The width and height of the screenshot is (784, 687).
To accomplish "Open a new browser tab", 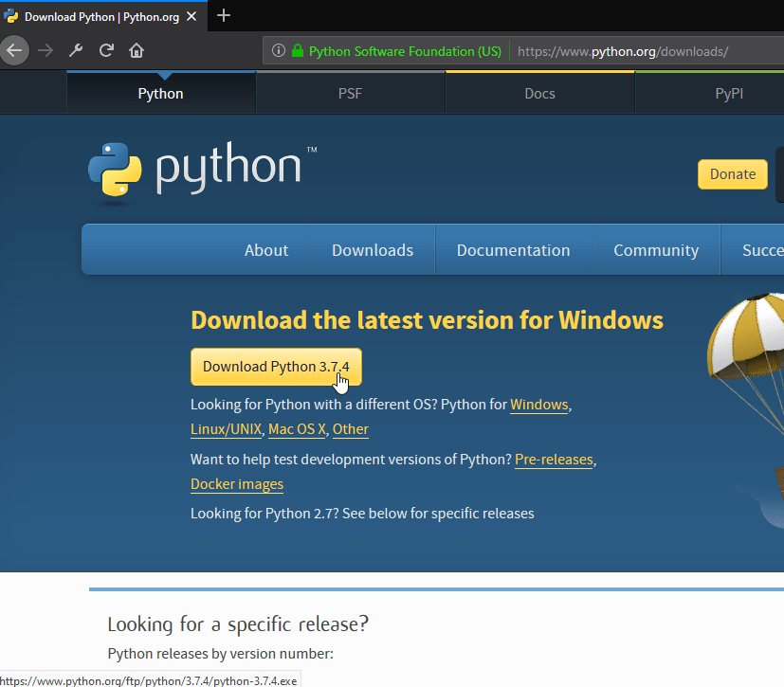I will tap(223, 15).
